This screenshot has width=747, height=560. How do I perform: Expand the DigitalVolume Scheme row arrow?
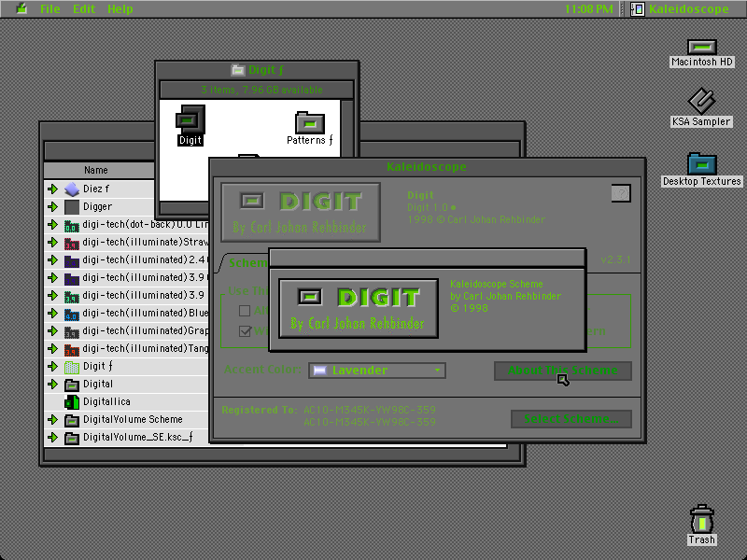(53, 419)
